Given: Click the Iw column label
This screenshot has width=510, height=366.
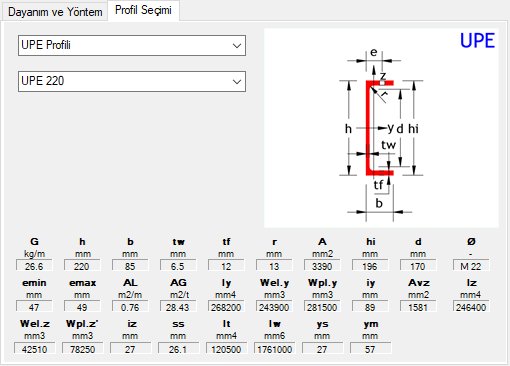Looking at the screenshot, I should 275,324.
